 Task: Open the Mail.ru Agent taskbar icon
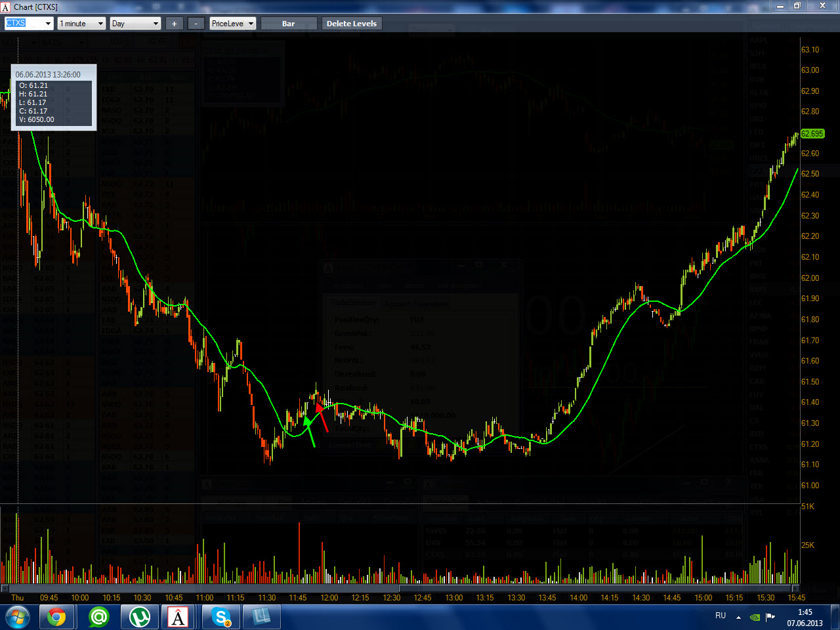98,617
